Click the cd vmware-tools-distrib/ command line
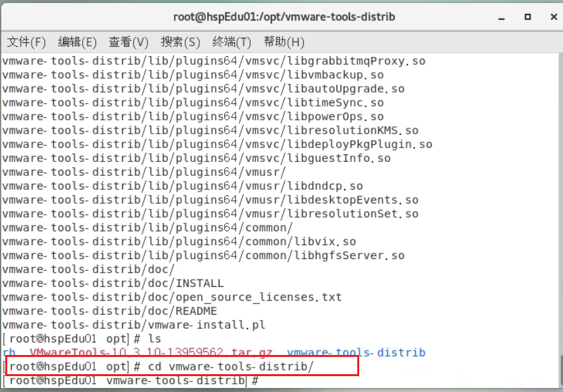 click(158, 367)
